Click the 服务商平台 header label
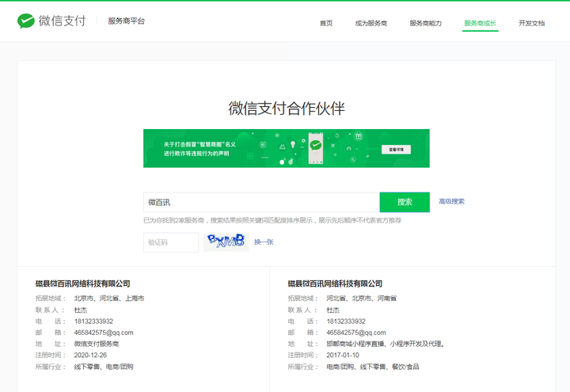The width and height of the screenshot is (570, 392). tap(126, 21)
